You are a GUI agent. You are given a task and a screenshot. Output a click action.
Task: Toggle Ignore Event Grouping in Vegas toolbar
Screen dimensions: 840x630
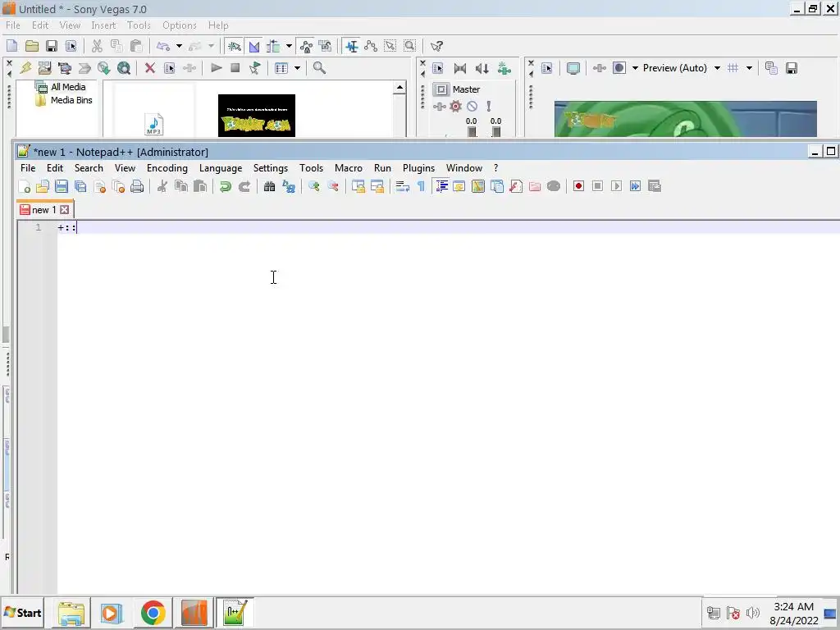tap(325, 46)
